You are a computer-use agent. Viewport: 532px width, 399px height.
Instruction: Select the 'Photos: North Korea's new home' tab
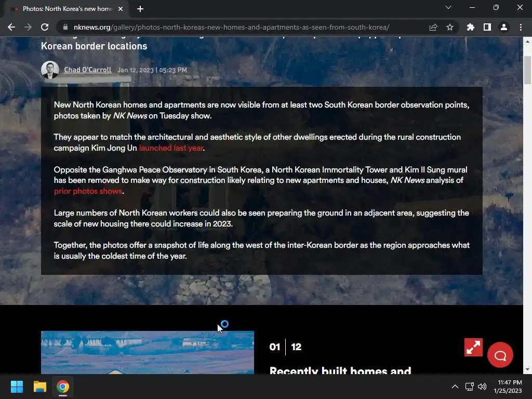coord(66,9)
